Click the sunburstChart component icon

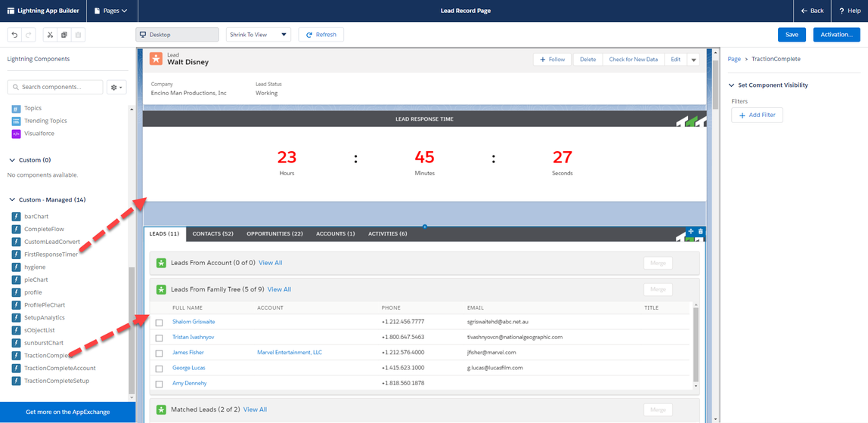point(15,343)
